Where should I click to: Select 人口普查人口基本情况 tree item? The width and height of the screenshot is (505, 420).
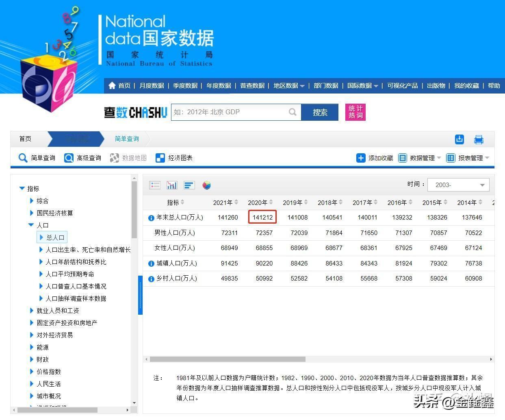coord(76,286)
